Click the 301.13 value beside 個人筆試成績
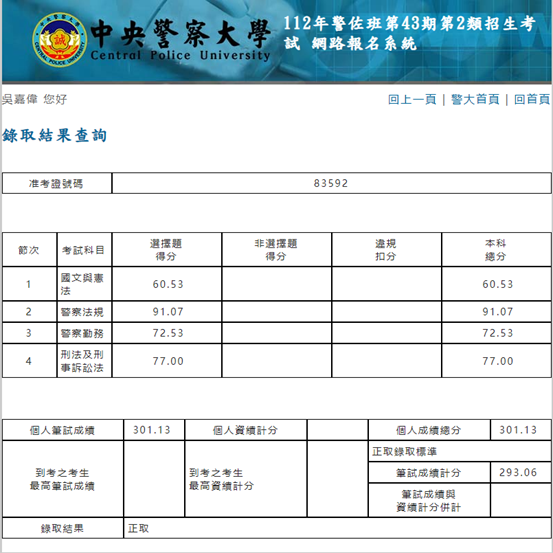The width and height of the screenshot is (553, 553). 152,430
